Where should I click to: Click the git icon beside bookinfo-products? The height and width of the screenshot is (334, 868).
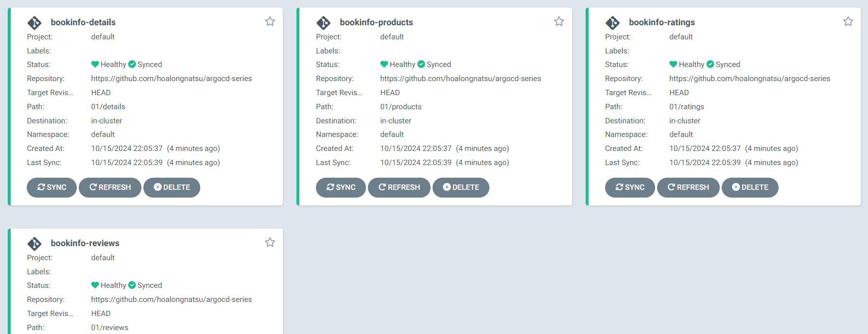(x=324, y=23)
